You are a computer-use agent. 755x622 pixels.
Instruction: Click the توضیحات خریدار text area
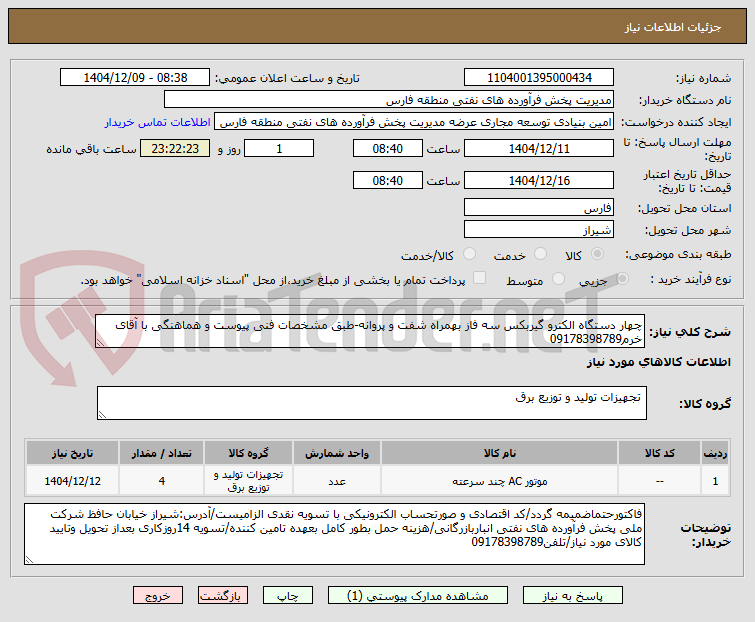coord(334,534)
